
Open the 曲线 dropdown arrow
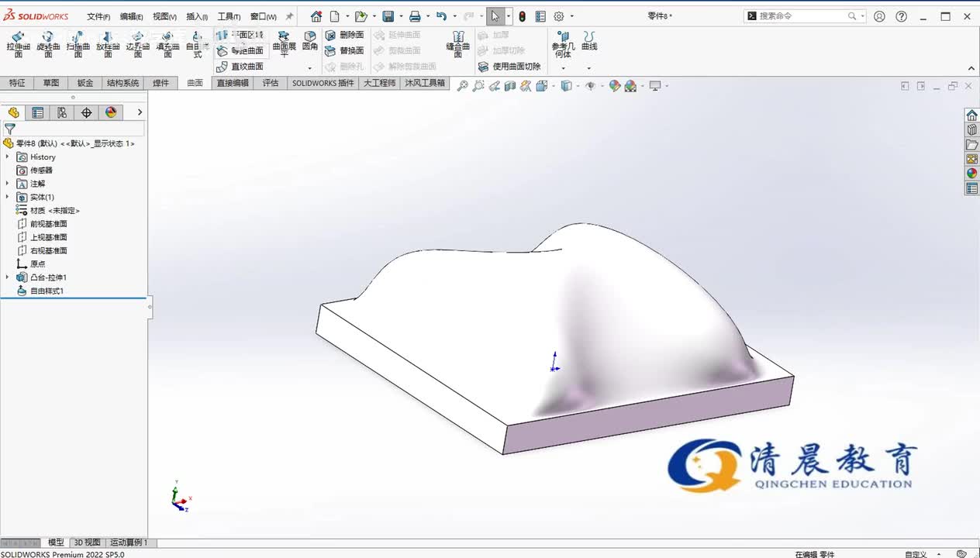pos(589,68)
